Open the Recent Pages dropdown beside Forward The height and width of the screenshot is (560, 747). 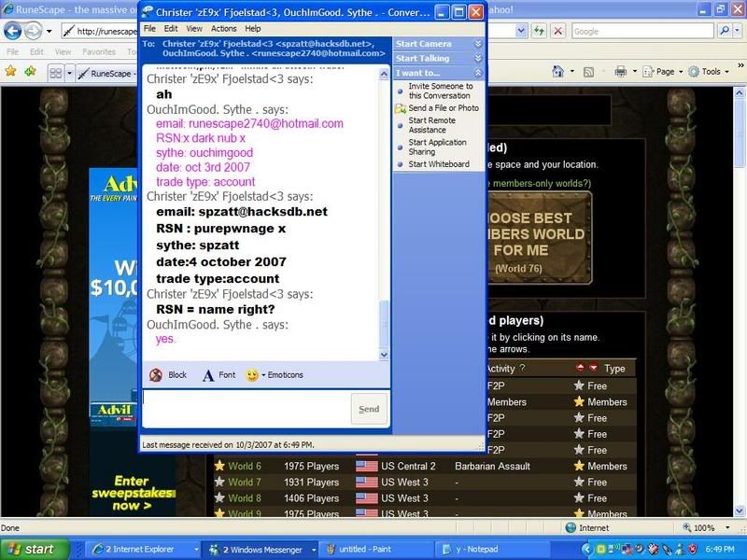[x=49, y=32]
